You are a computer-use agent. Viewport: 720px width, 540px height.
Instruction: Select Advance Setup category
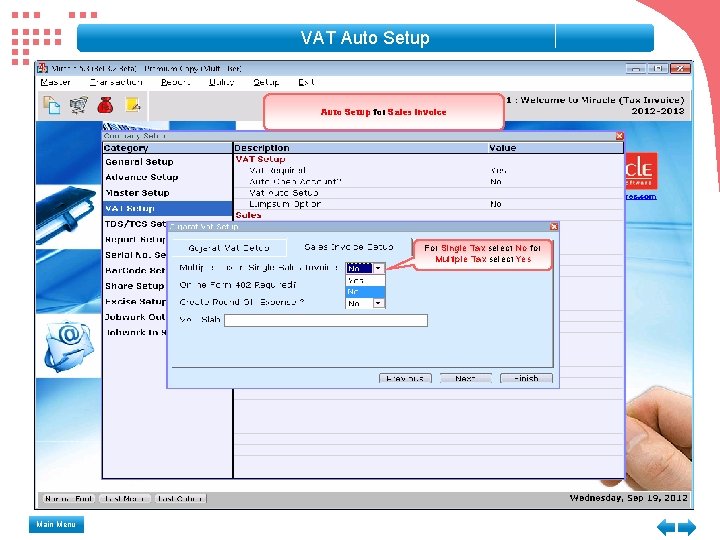141,177
